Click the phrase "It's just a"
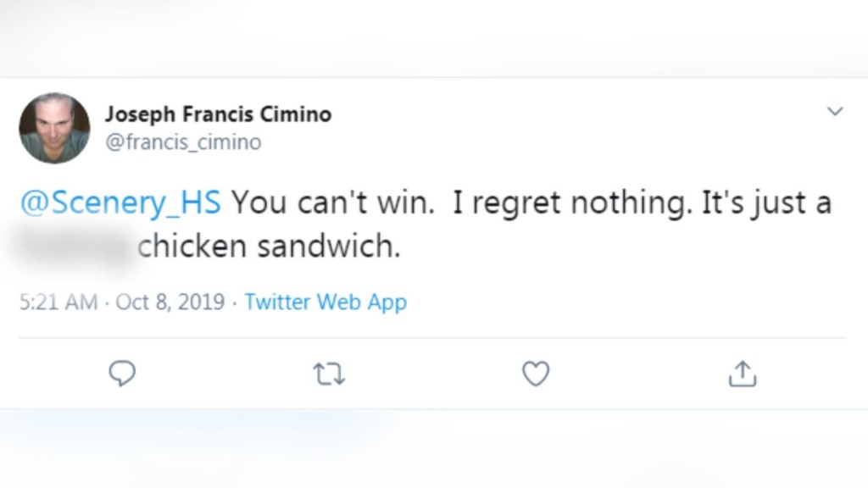The image size is (868, 488). 766,203
